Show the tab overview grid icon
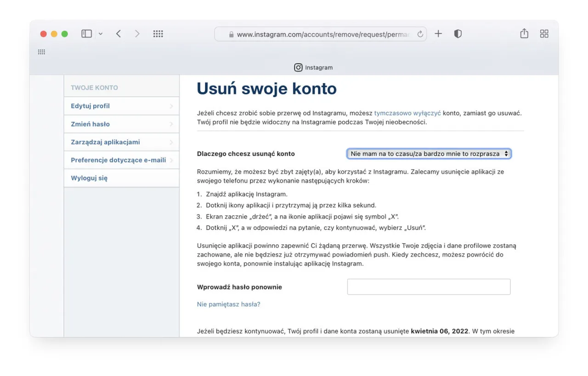This screenshot has width=588, height=376. [x=544, y=34]
